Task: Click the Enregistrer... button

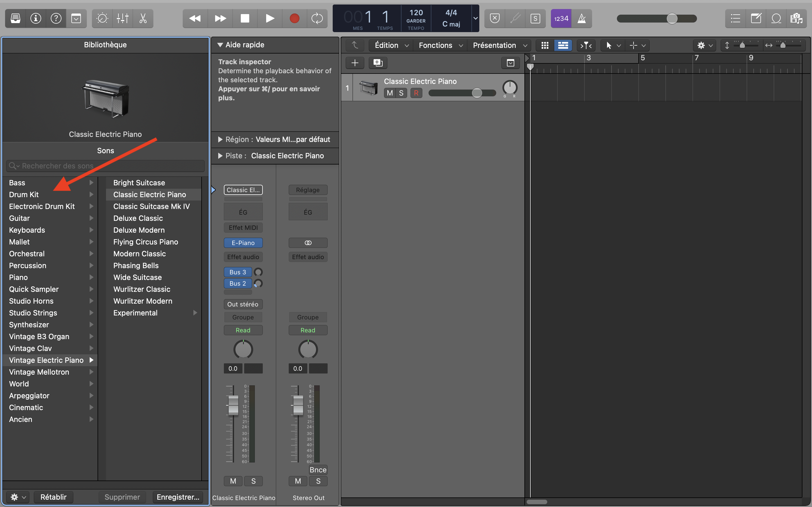Action: pyautogui.click(x=178, y=497)
